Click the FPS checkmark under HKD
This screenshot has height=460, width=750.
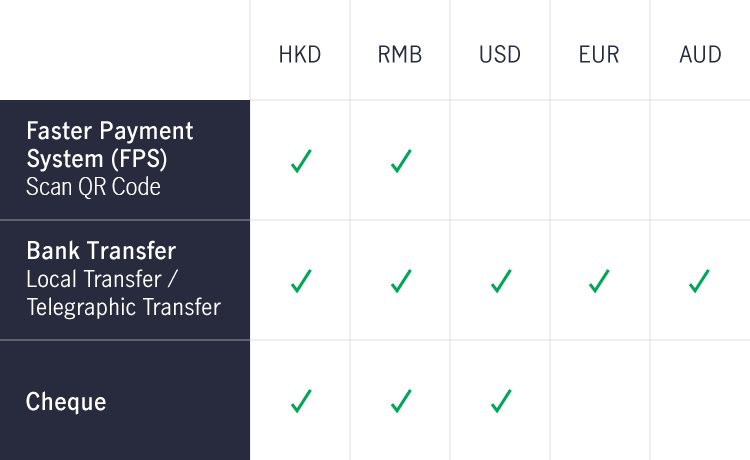click(x=301, y=161)
